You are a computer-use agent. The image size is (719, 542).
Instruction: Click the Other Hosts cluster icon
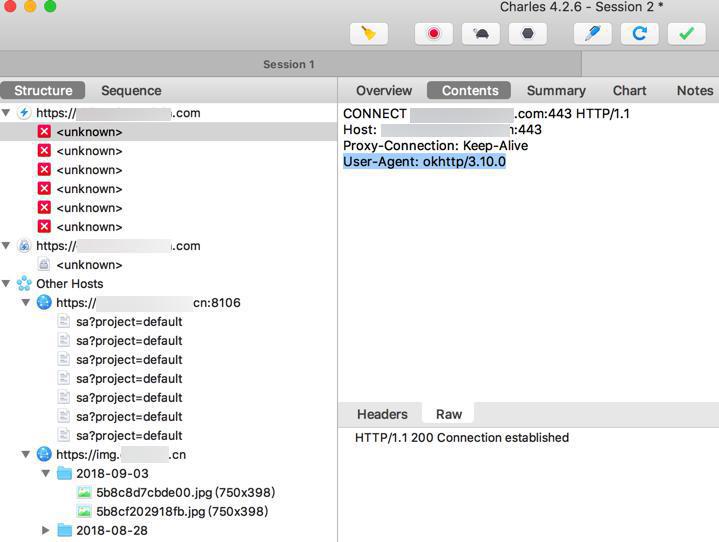click(24, 284)
